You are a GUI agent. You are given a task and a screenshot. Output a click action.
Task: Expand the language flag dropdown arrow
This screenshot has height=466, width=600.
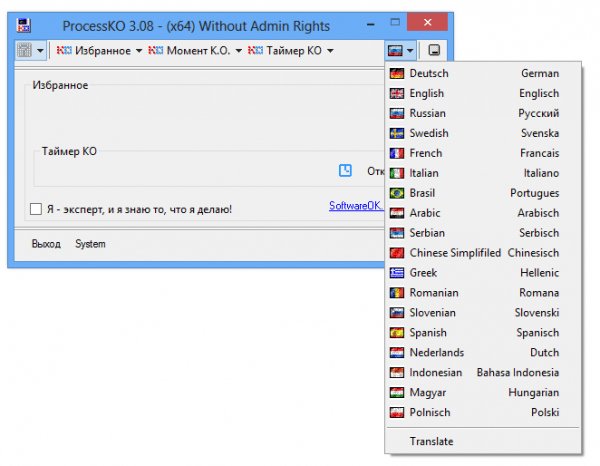[410, 51]
